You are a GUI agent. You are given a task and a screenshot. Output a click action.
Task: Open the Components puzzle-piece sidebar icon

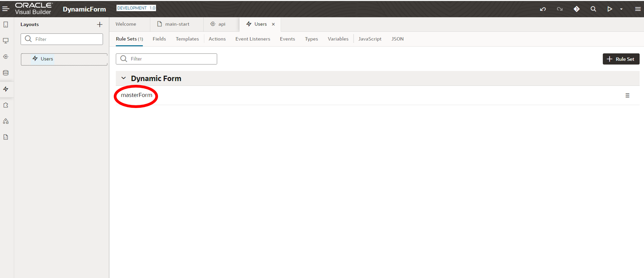click(6, 105)
